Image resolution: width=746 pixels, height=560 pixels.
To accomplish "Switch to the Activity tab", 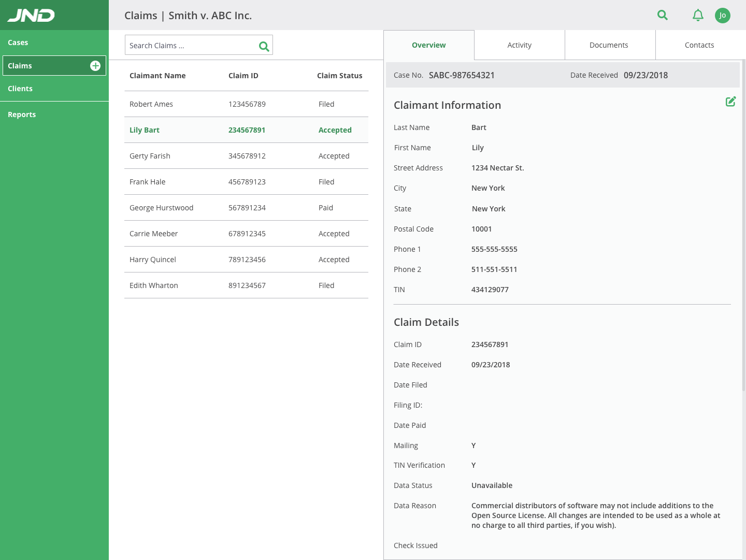I will pos(519,45).
